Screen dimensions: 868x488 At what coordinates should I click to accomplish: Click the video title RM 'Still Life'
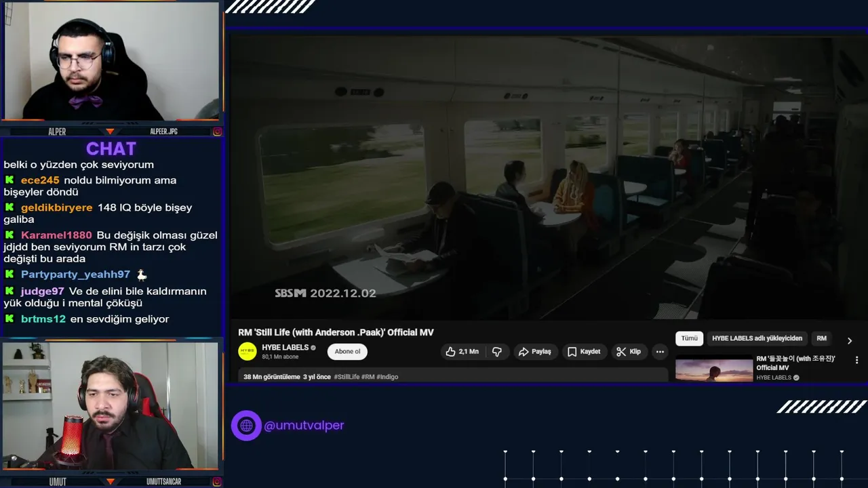click(336, 332)
